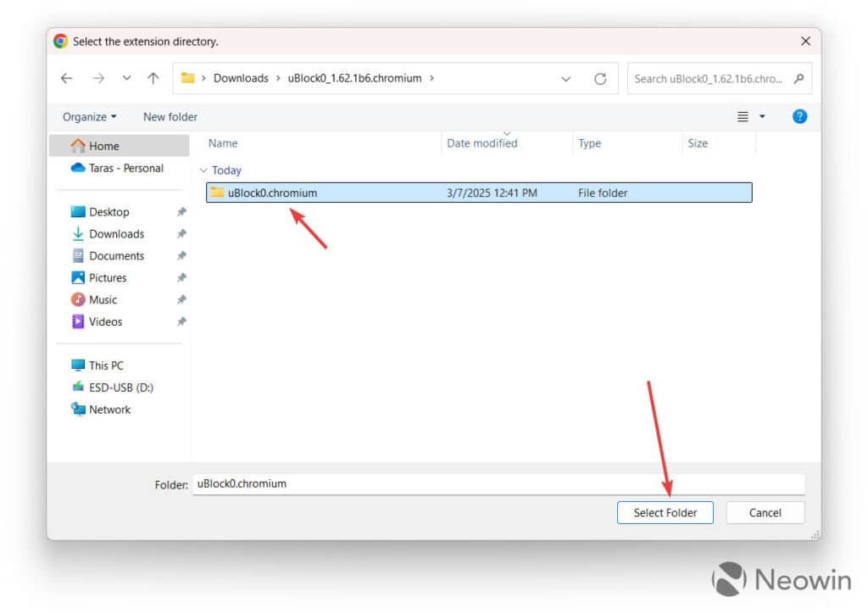Screen dimensions: 868x614
Task: Open Videos in the sidebar
Action: pos(105,321)
